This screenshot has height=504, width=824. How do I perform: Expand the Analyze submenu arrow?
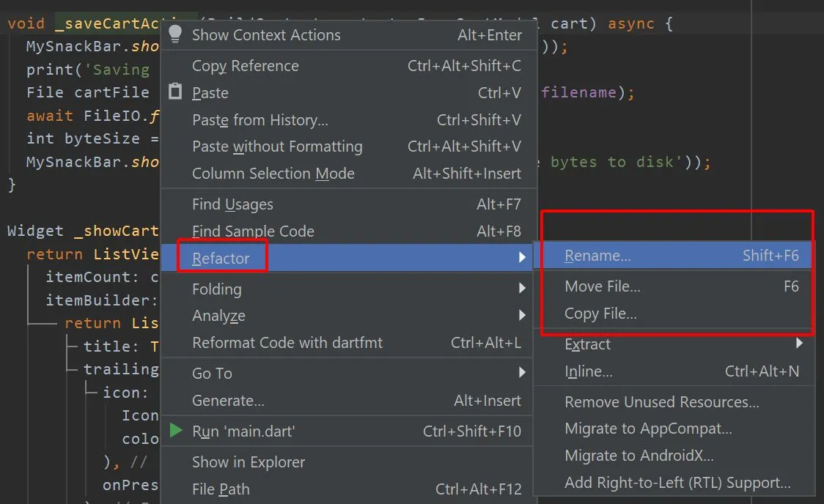click(x=522, y=316)
